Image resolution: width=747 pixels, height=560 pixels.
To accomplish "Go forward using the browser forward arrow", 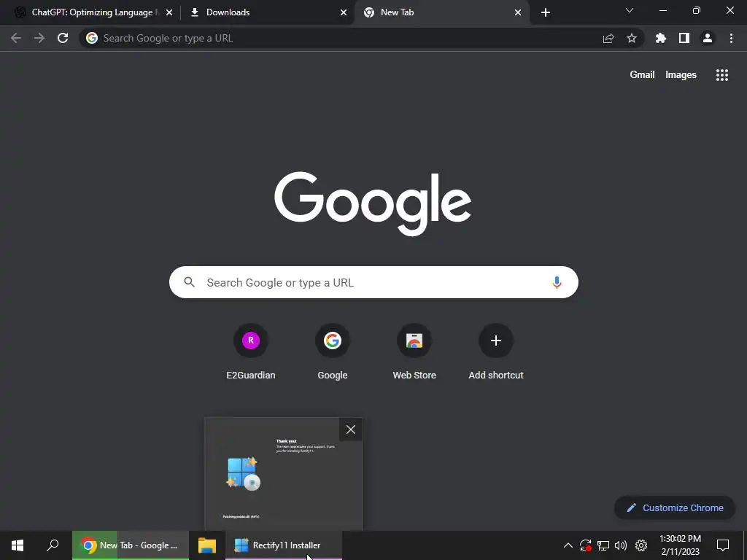I will point(39,38).
